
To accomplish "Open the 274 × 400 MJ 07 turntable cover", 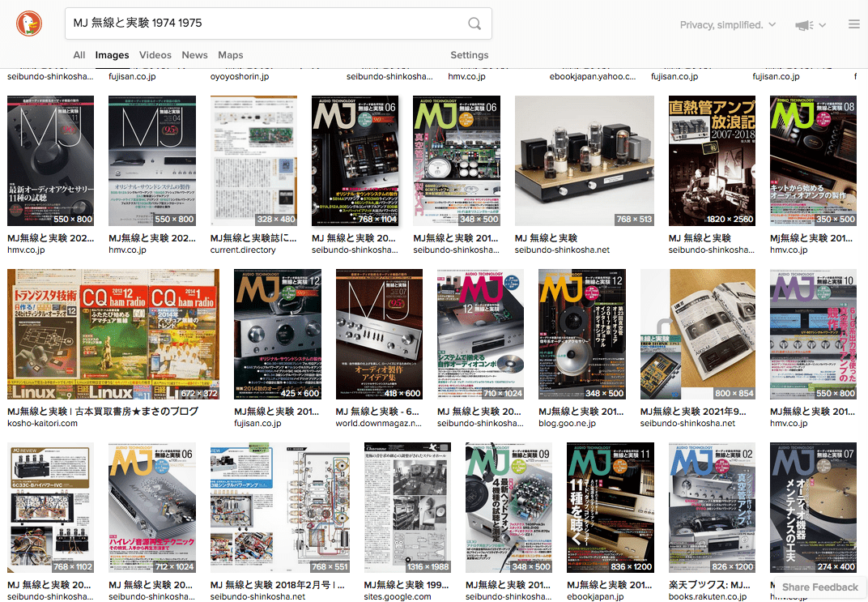I will 813,507.
